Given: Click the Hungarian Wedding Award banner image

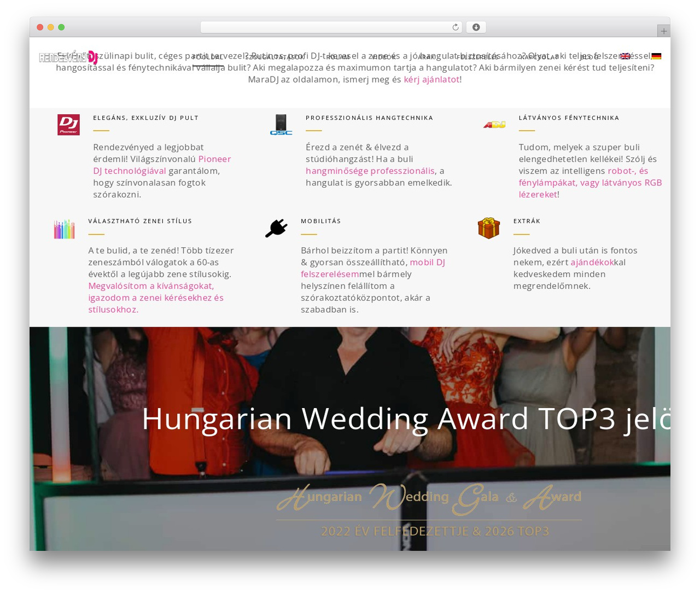Looking at the screenshot, I should click(350, 439).
